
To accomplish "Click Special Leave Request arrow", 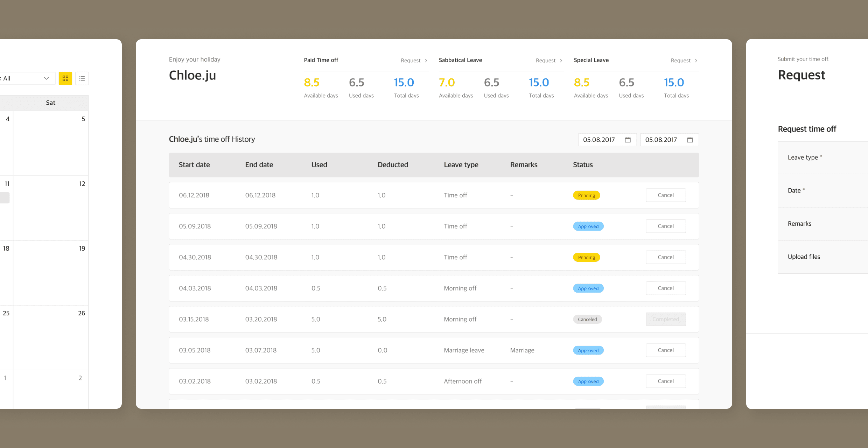I will coord(696,61).
